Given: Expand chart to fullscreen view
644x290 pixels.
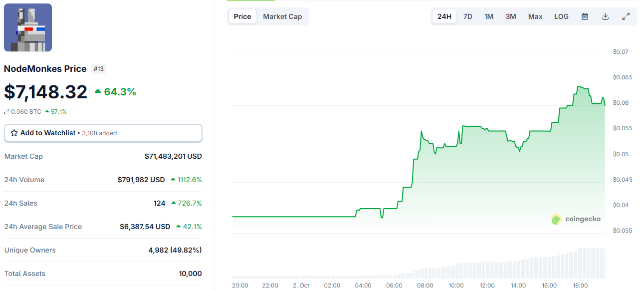Looking at the screenshot, I should [626, 16].
